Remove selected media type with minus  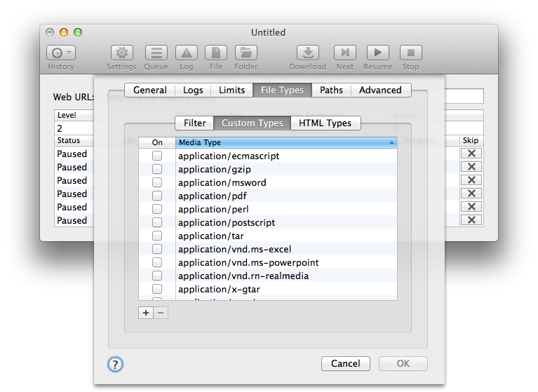point(161,313)
